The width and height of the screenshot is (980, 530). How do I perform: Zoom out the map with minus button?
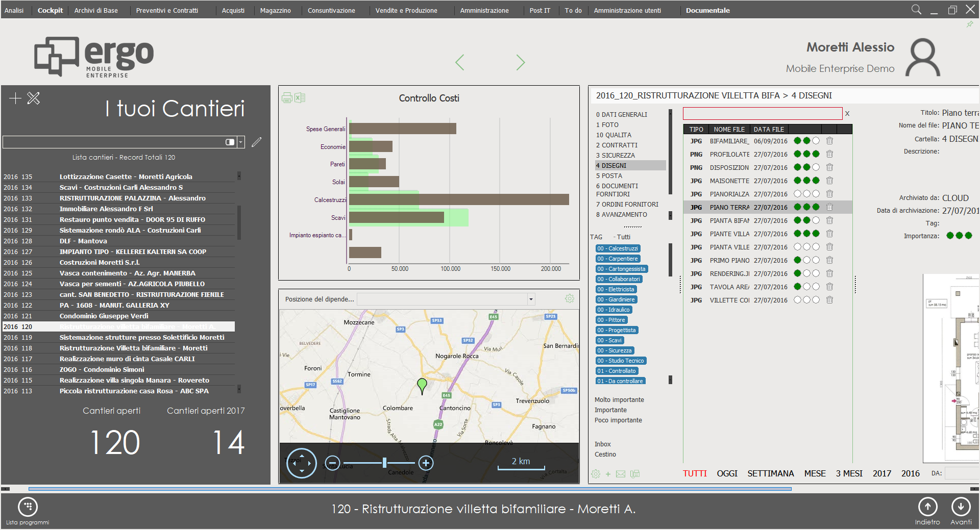click(x=332, y=463)
